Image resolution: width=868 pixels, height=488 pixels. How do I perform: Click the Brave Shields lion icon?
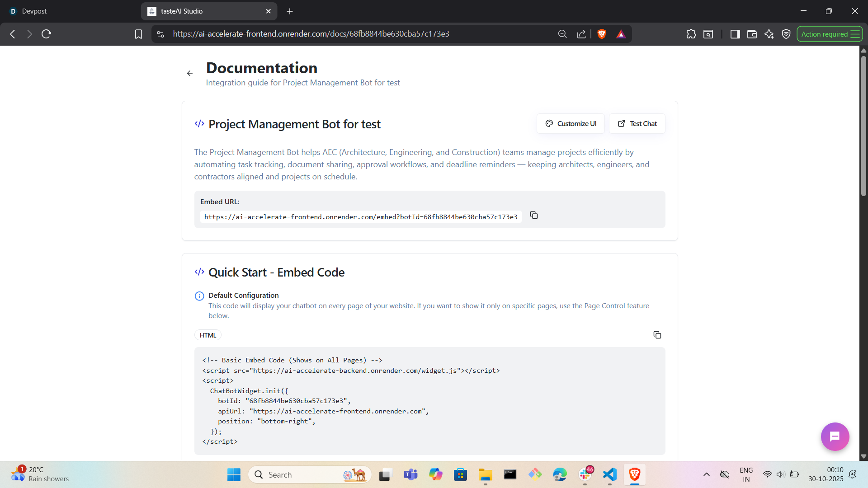coord(602,34)
